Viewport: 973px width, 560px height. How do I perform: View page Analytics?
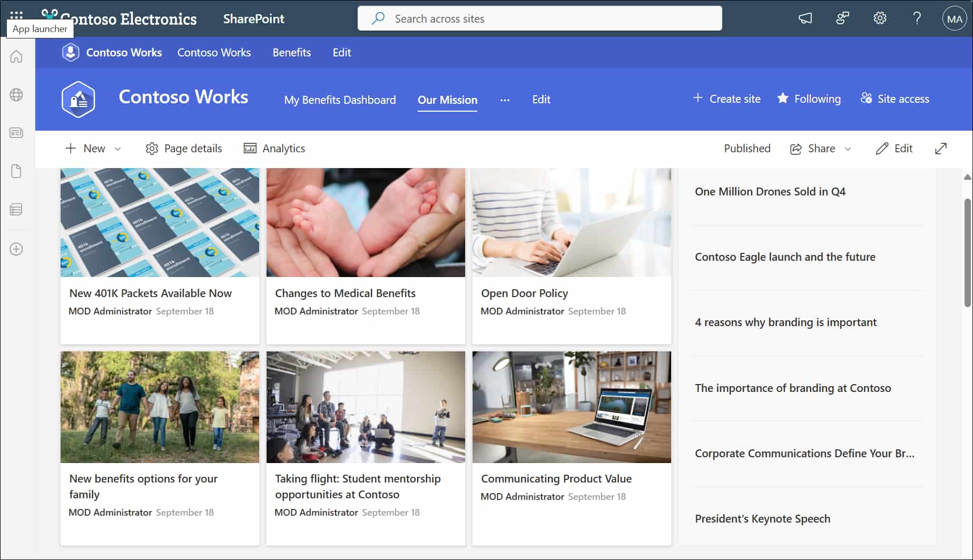(x=274, y=148)
